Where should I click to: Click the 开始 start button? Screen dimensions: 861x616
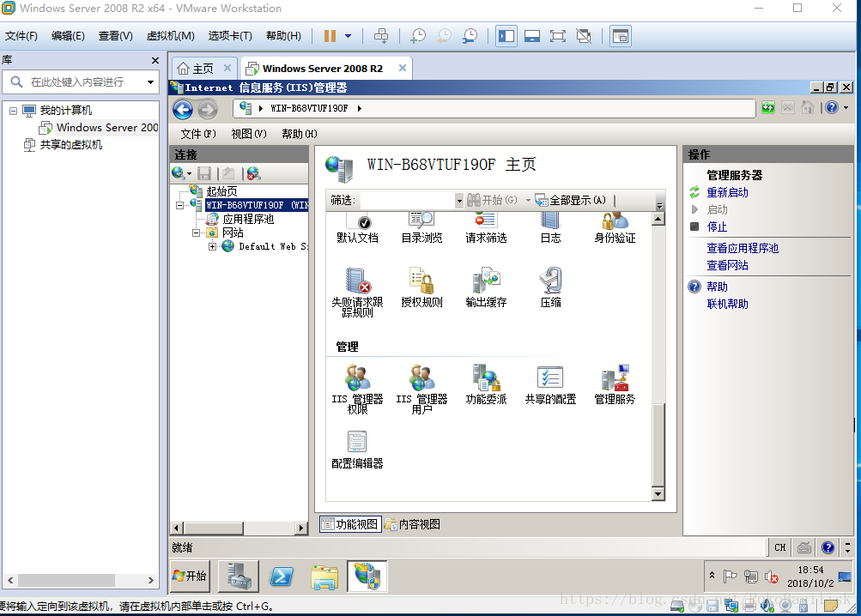(x=190, y=576)
